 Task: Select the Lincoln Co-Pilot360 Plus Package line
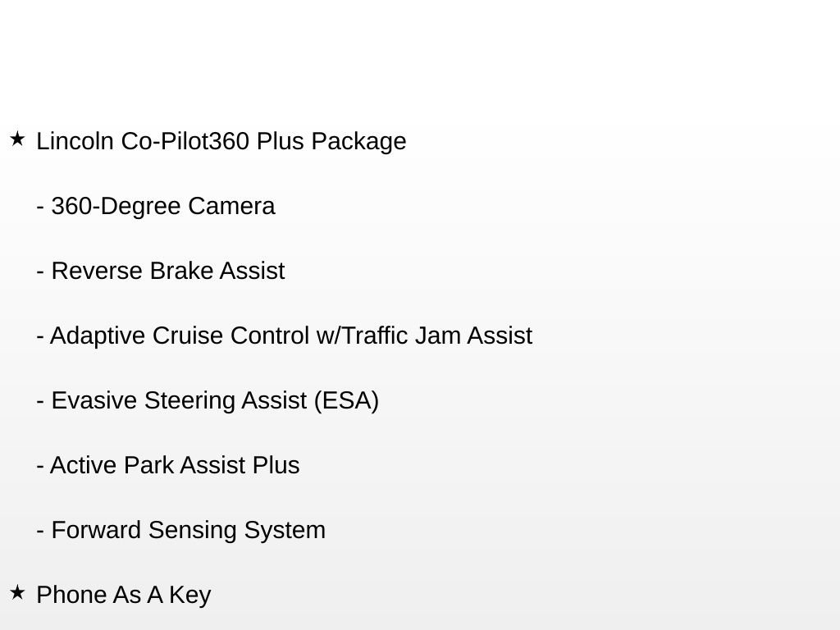point(221,141)
